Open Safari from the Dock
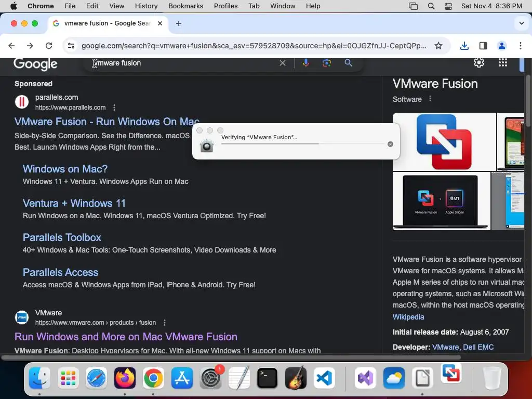This screenshot has height=399, width=532. click(96, 378)
